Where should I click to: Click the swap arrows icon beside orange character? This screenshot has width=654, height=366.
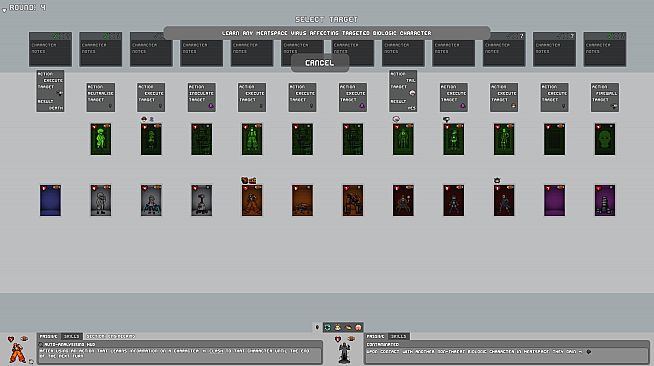click(31, 361)
